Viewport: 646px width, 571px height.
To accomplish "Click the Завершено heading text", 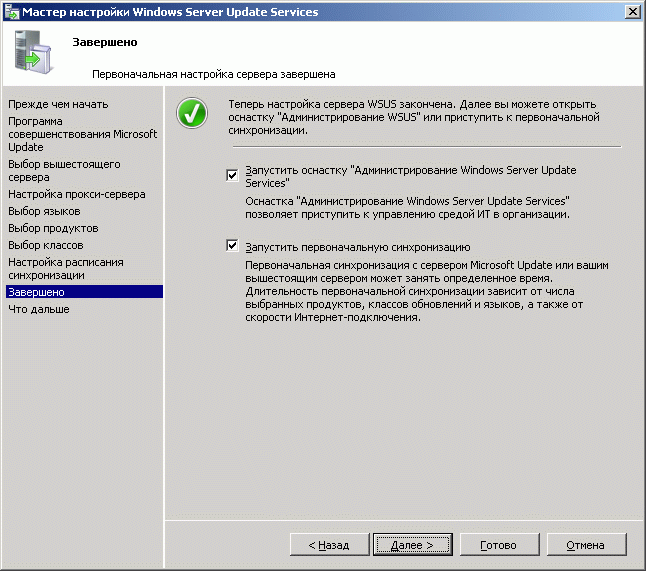I will tap(105, 42).
